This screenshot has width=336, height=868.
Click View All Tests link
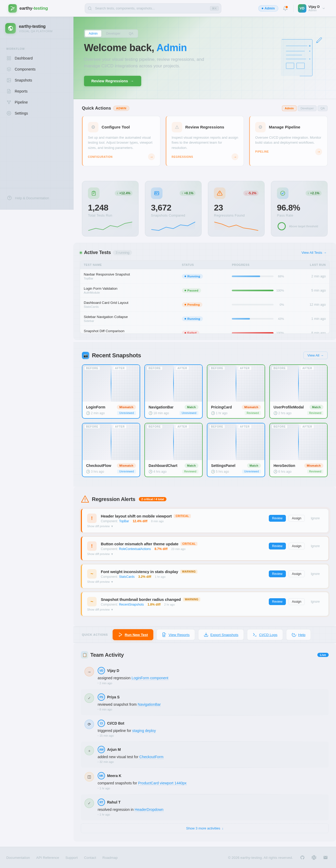(314, 252)
